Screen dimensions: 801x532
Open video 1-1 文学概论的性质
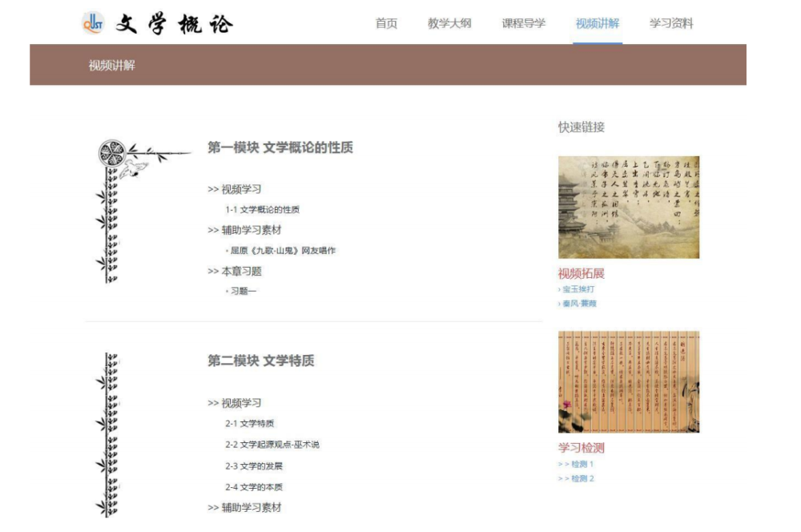tap(262, 210)
